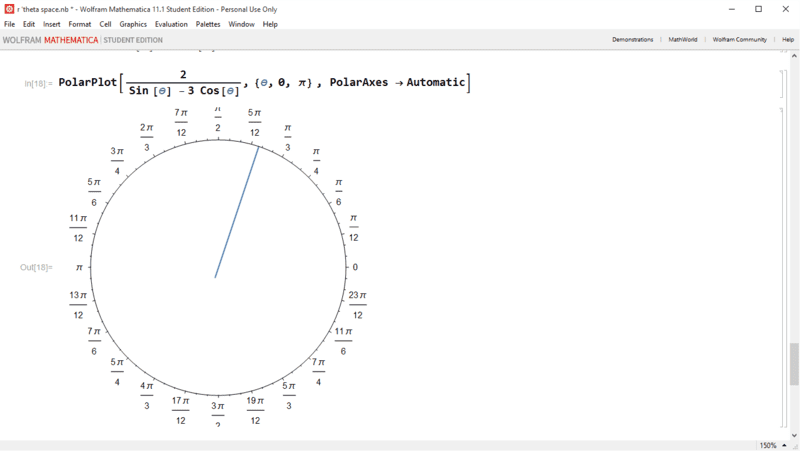Click the In[18]:= cell label
Viewport: 800px width, 451px height.
click(x=38, y=83)
